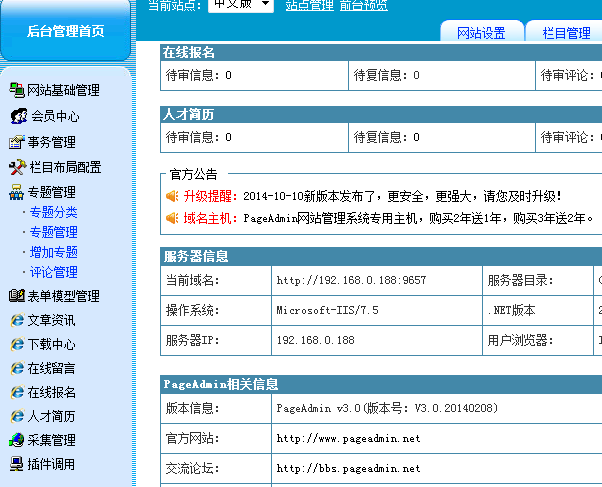Click the 栏目布局配置 tools icon
Image resolution: width=602 pixels, height=487 pixels.
tap(16, 167)
